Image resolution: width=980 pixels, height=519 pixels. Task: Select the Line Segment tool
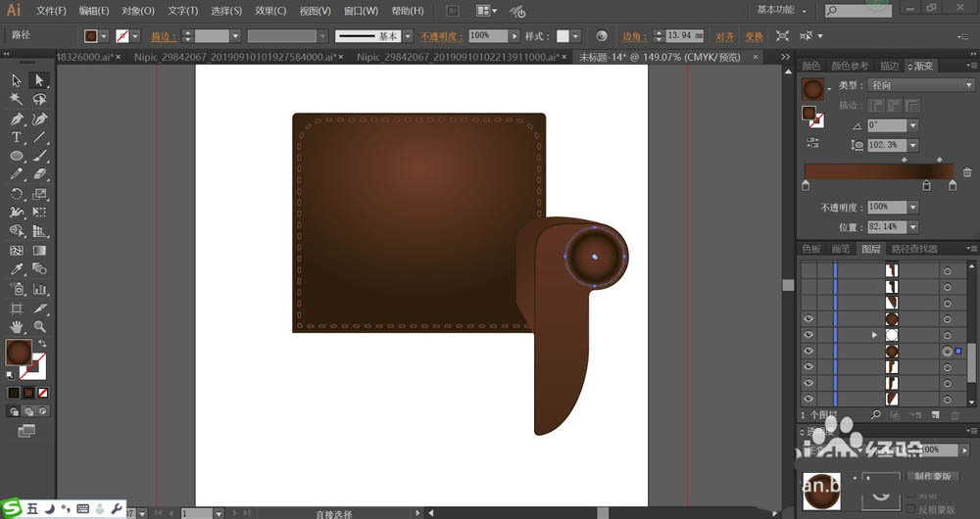click(x=39, y=137)
